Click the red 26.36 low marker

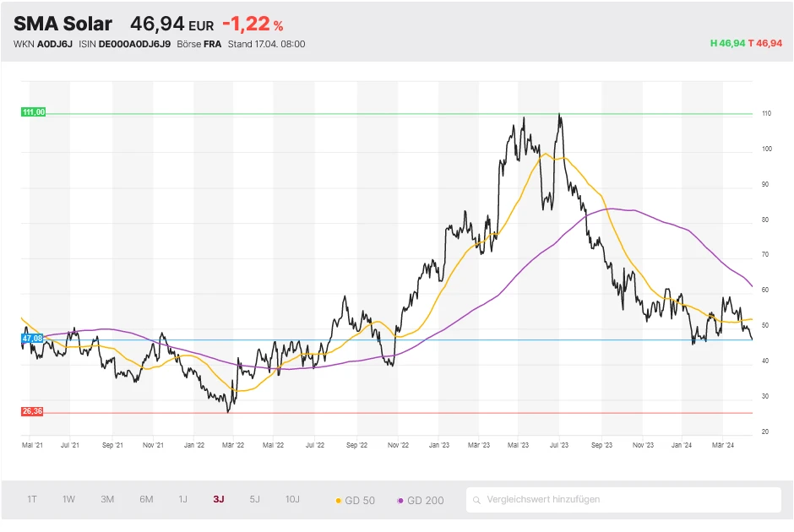34,412
